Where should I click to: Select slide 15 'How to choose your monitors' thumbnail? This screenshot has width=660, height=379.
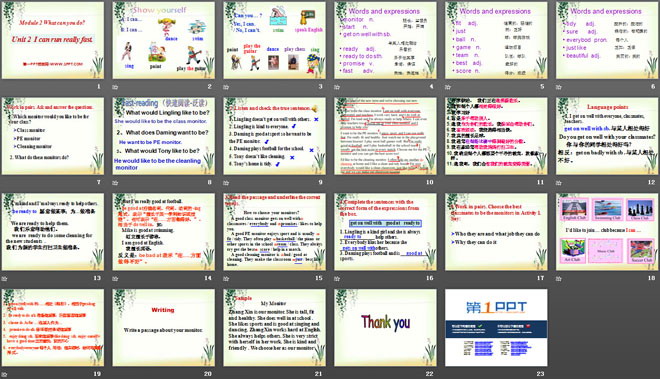274,232
